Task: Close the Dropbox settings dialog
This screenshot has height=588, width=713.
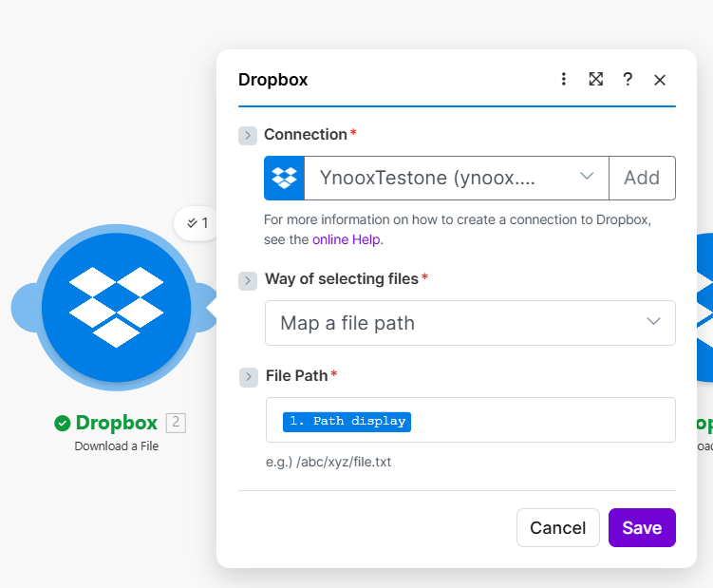Action: (660, 80)
